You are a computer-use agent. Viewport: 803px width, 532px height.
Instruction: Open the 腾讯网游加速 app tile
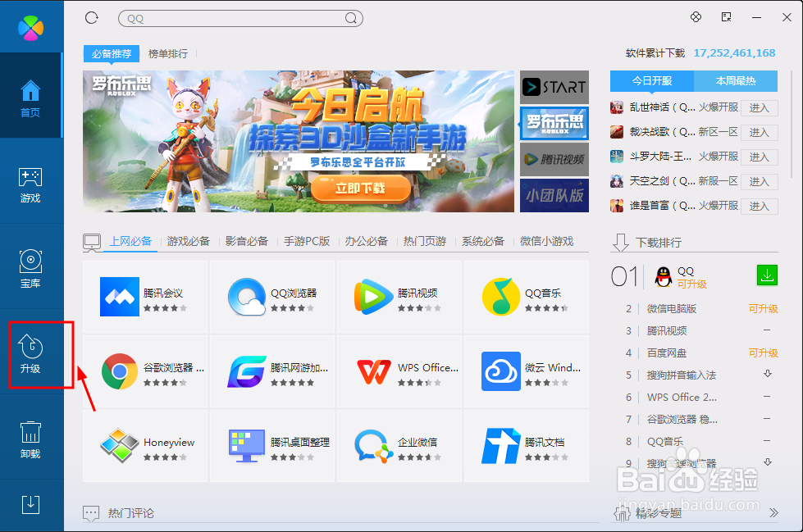click(x=272, y=371)
